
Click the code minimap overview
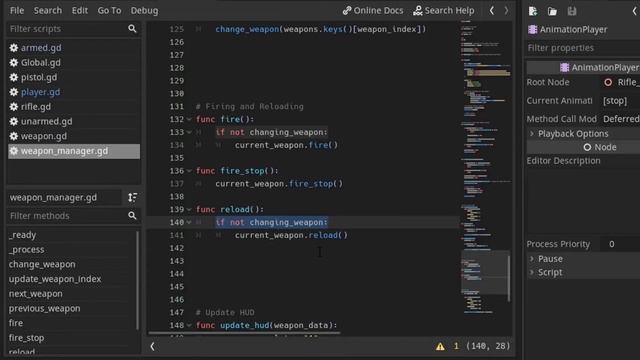tap(485, 167)
